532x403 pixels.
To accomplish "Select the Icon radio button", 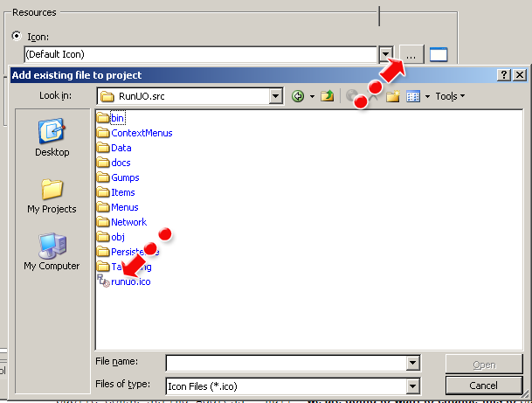I will (x=16, y=37).
